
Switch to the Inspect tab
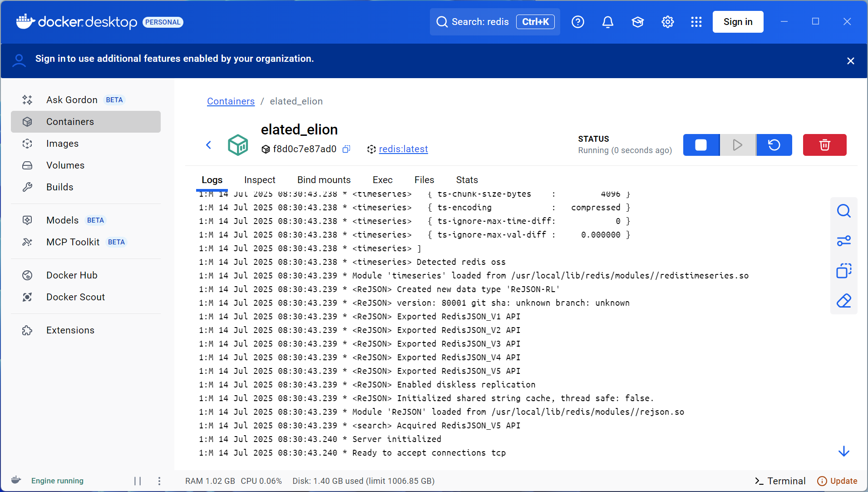(x=260, y=180)
